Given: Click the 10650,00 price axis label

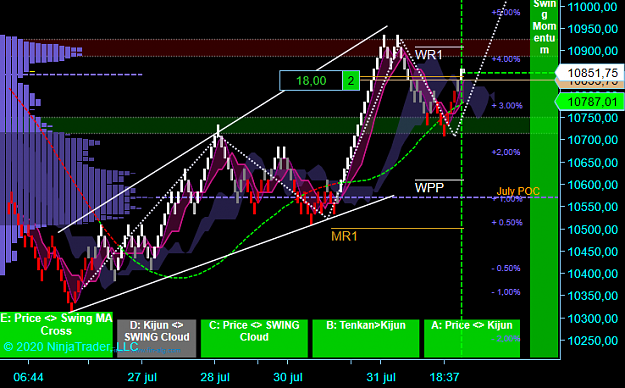Looking at the screenshot, I should 593,163.
